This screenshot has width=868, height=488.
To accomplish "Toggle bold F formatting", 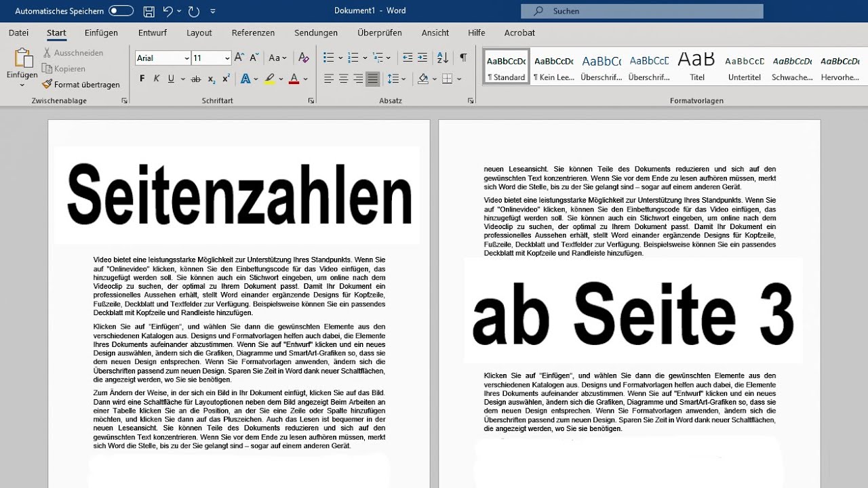I will (142, 79).
